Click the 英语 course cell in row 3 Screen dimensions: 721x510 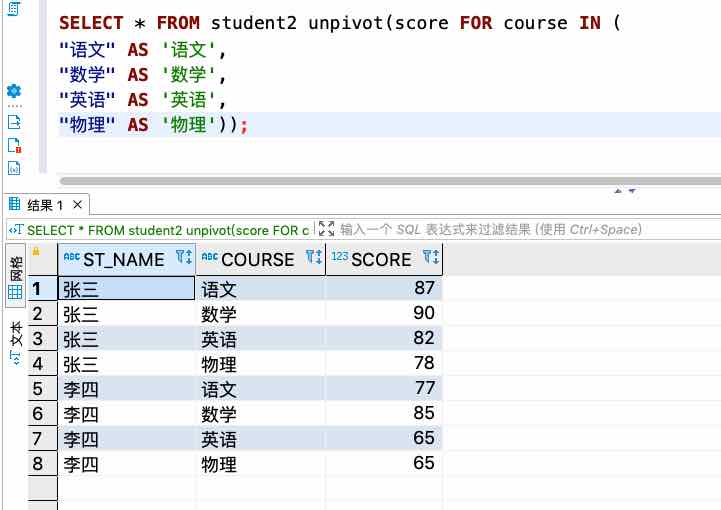[x=260, y=339]
